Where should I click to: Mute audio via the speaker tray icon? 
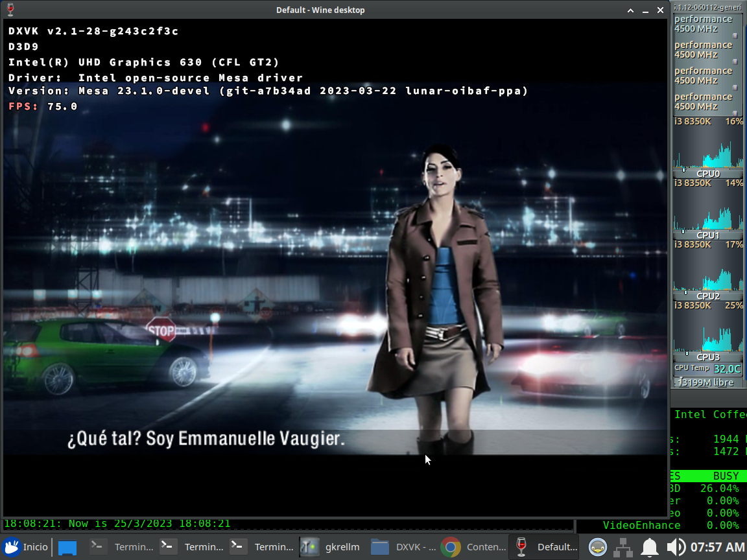(674, 546)
